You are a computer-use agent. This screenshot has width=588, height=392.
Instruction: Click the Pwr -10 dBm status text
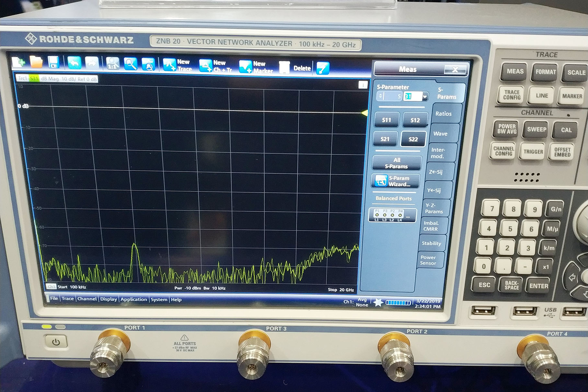pyautogui.click(x=188, y=288)
